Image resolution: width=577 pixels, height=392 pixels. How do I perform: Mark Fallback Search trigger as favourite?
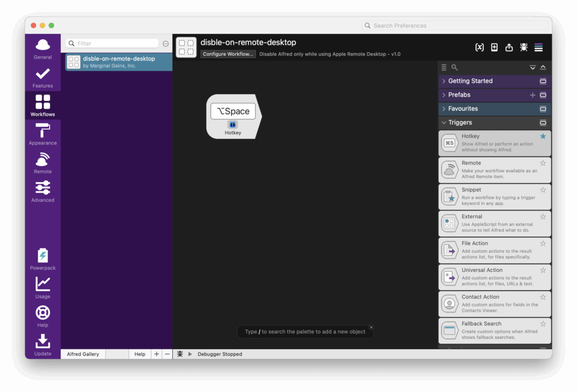click(543, 324)
